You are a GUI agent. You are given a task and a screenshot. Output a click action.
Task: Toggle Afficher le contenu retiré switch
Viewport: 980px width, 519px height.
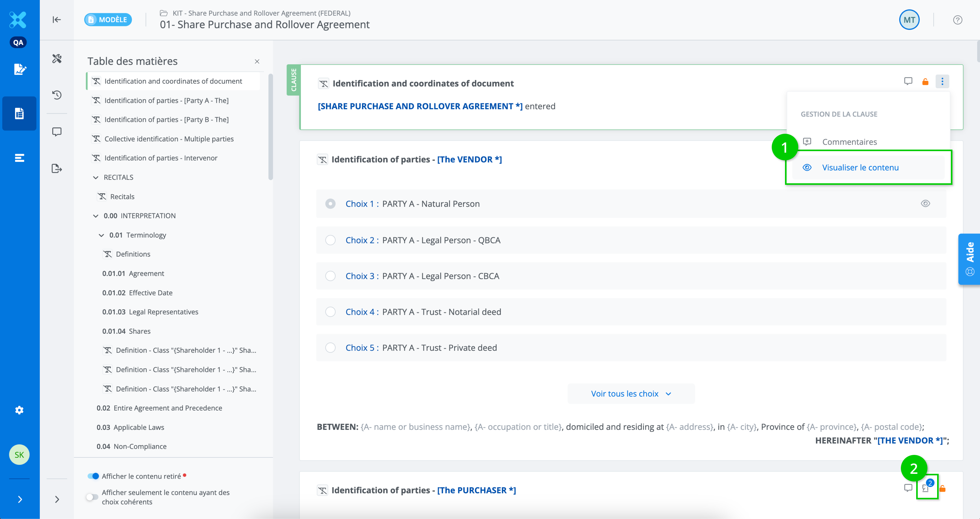pyautogui.click(x=93, y=476)
